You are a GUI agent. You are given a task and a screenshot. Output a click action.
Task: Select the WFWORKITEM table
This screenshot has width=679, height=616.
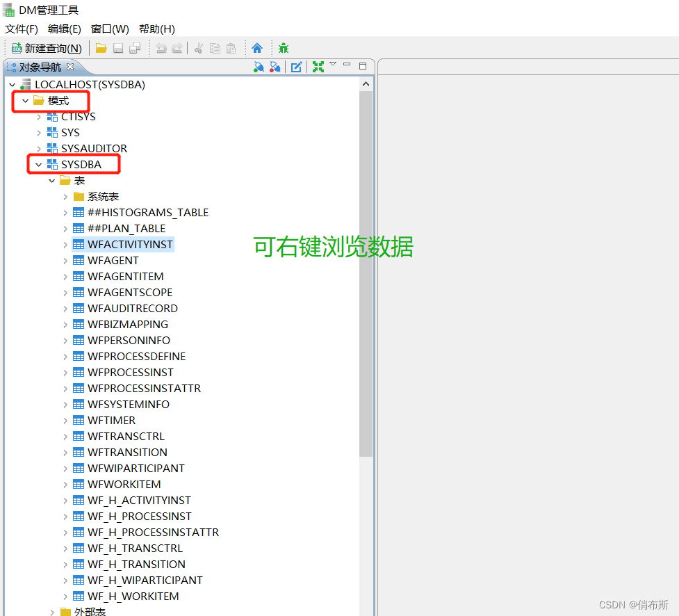coord(124,485)
